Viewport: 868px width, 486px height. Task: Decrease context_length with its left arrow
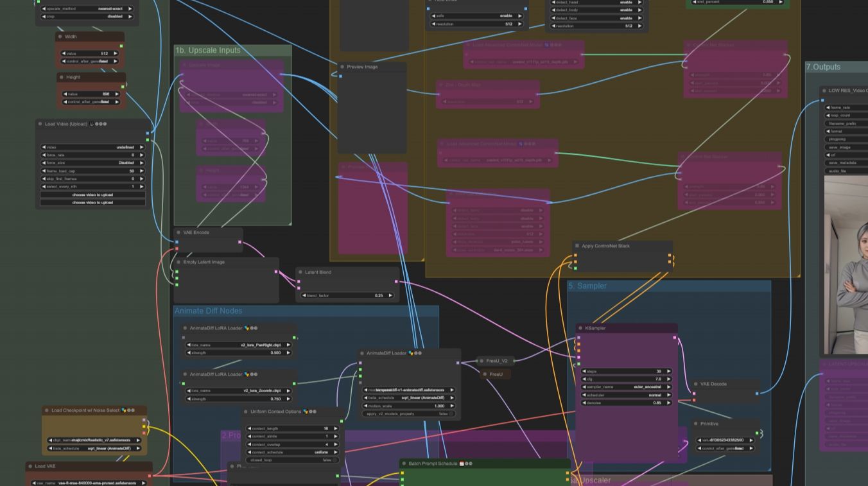tap(249, 428)
